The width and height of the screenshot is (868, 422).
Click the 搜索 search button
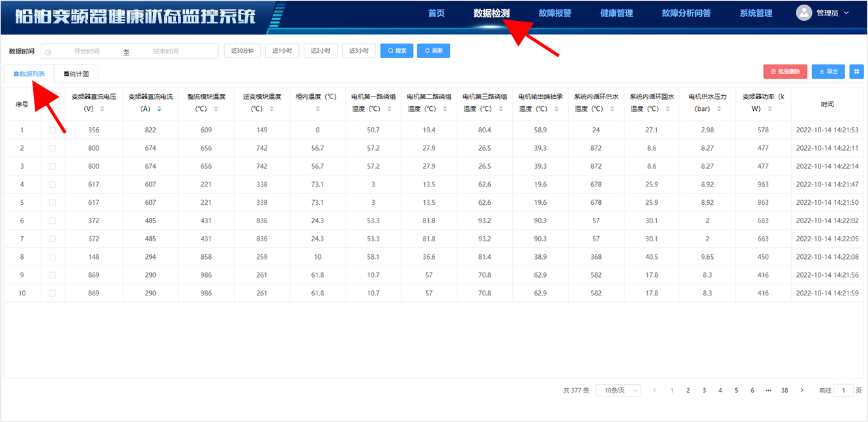[x=397, y=51]
